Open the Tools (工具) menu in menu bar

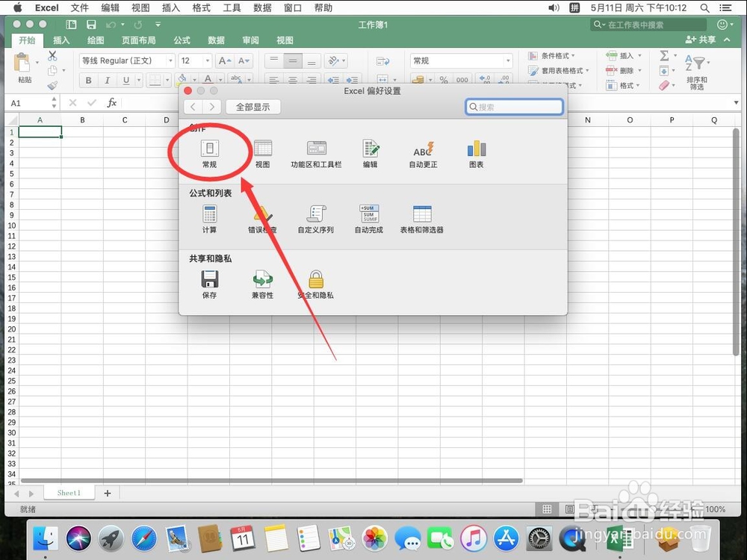coord(232,7)
